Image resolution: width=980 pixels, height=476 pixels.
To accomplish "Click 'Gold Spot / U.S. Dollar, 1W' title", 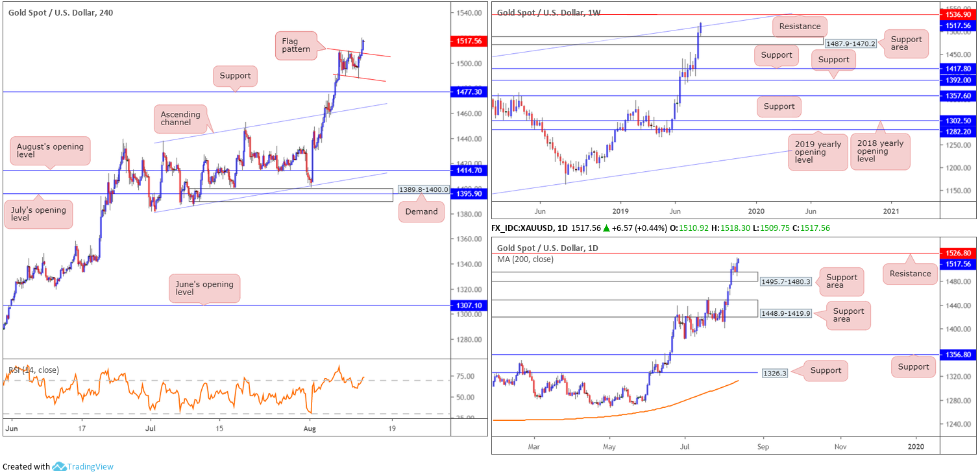I will (550, 12).
